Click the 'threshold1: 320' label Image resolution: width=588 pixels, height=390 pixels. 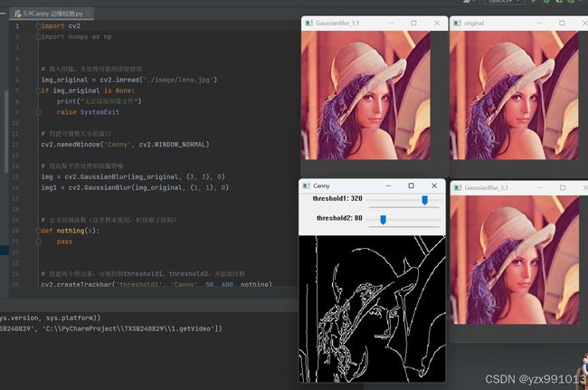(x=337, y=198)
